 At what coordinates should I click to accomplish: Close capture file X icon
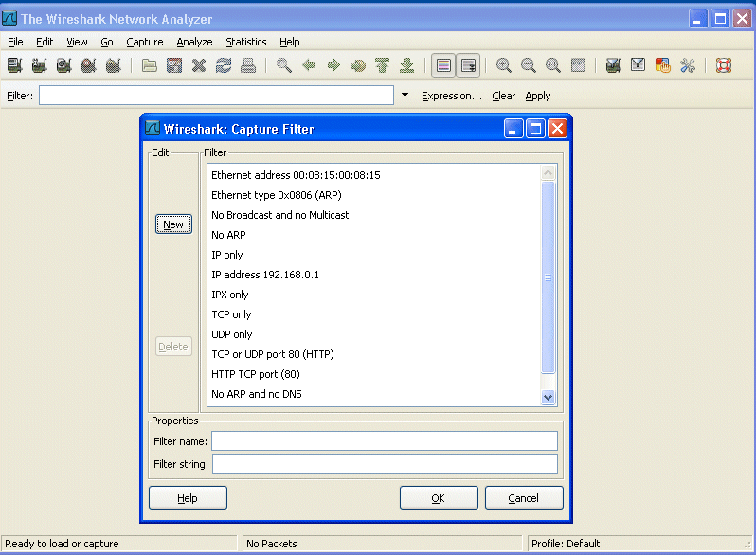(199, 65)
